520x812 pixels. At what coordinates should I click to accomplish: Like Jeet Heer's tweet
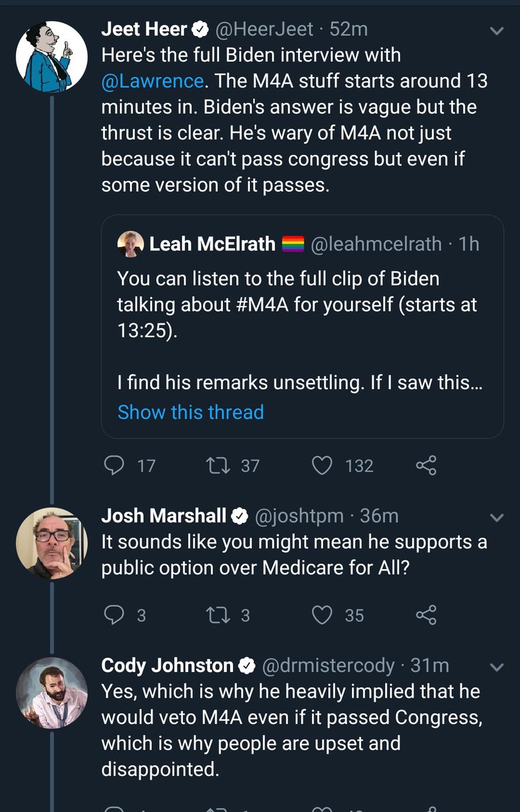(x=323, y=465)
